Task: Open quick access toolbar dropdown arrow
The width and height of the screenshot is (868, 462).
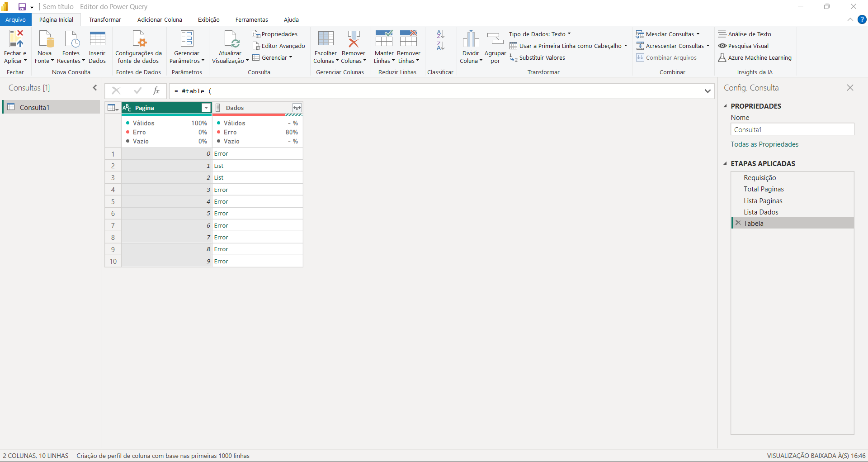Action: click(32, 7)
